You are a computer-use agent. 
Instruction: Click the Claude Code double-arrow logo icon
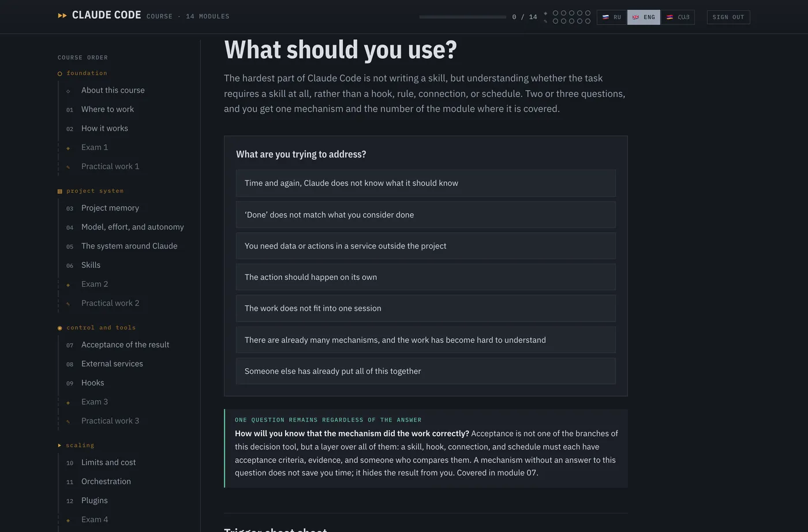click(x=62, y=16)
